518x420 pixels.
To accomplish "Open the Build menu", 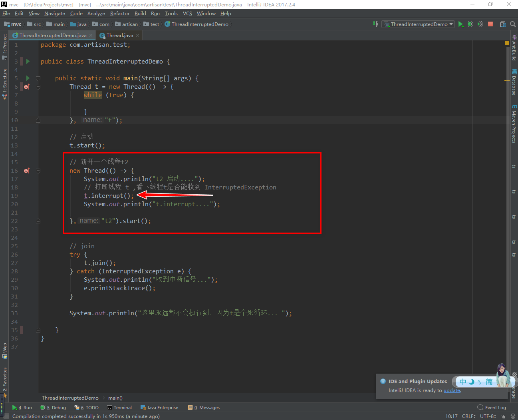I will pyautogui.click(x=140, y=13).
